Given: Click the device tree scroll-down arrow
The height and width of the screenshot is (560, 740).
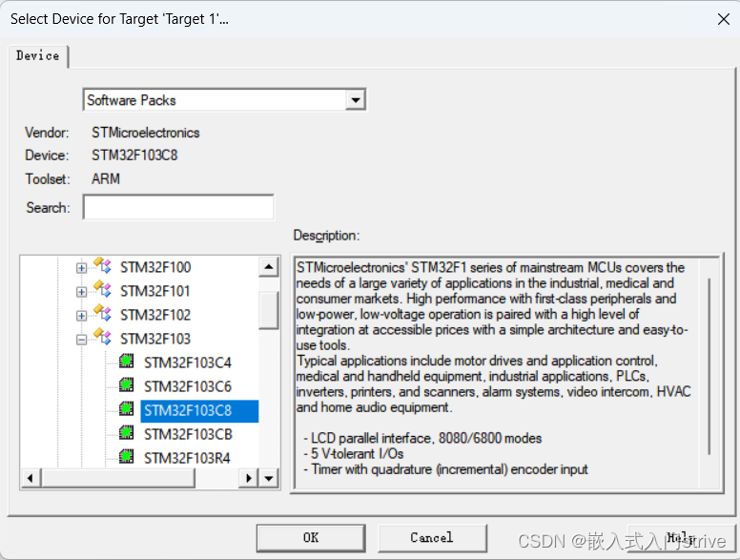Looking at the screenshot, I should click(x=269, y=478).
